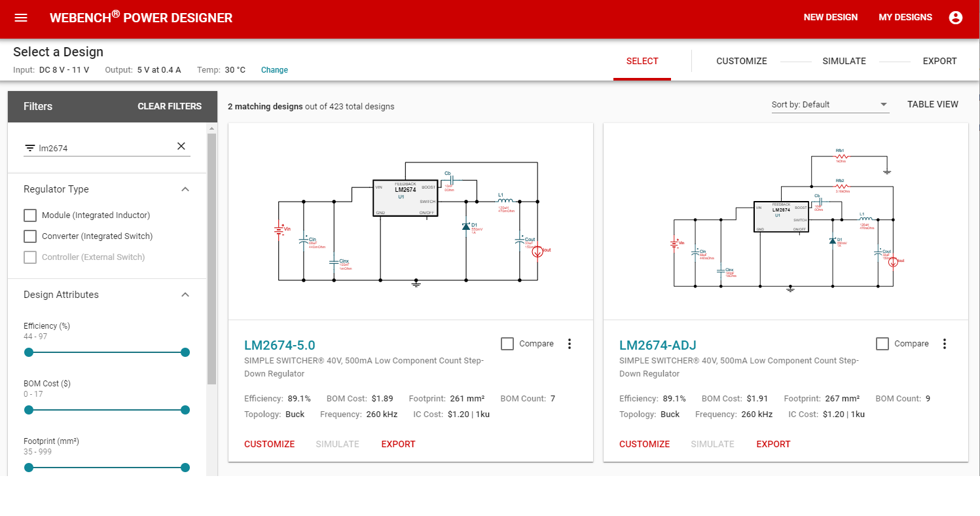
Task: Switch to TABLE VIEW
Action: [x=933, y=105]
